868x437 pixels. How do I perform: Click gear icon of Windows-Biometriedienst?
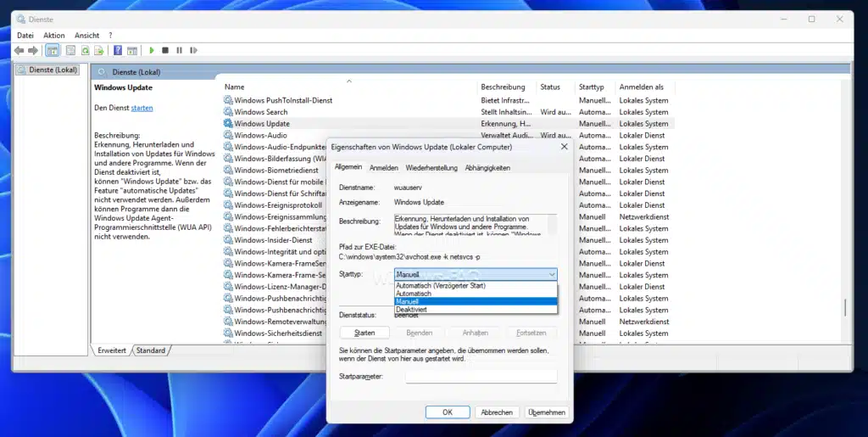[x=228, y=170]
